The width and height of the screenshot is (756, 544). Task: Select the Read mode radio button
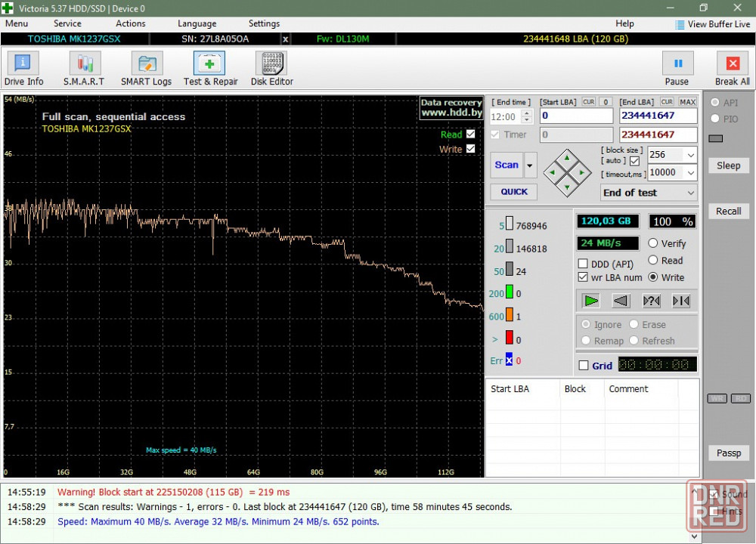(x=653, y=260)
